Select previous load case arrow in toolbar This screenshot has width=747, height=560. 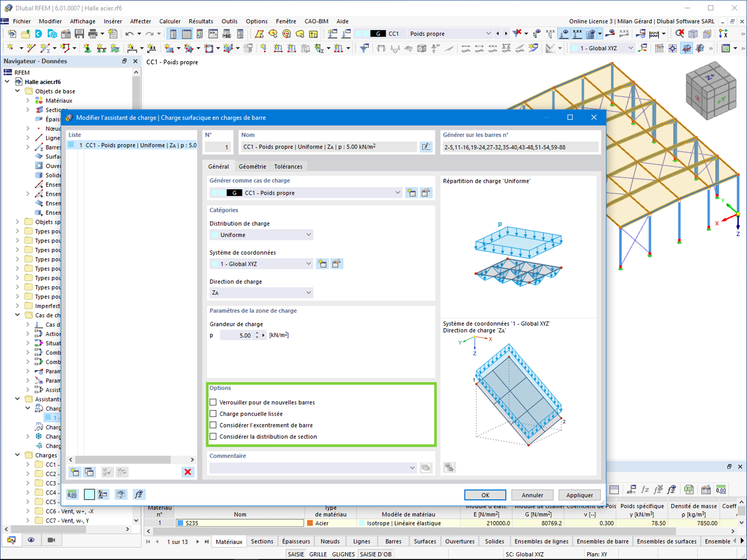[x=498, y=34]
